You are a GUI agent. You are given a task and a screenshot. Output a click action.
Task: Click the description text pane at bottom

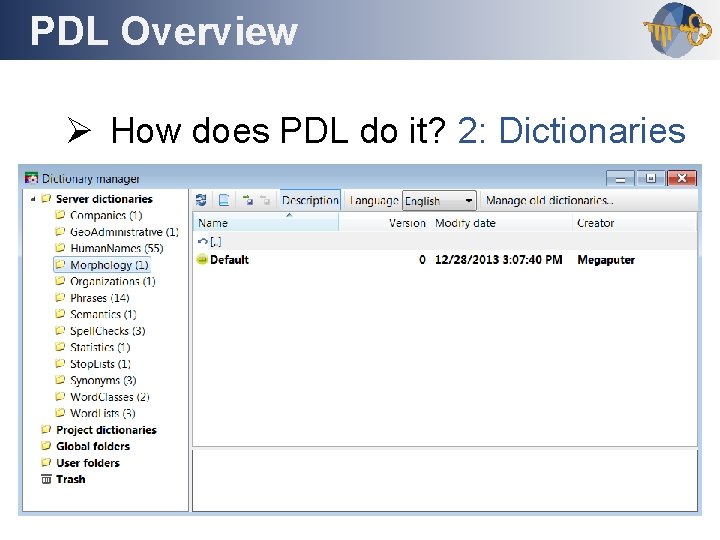click(x=444, y=480)
